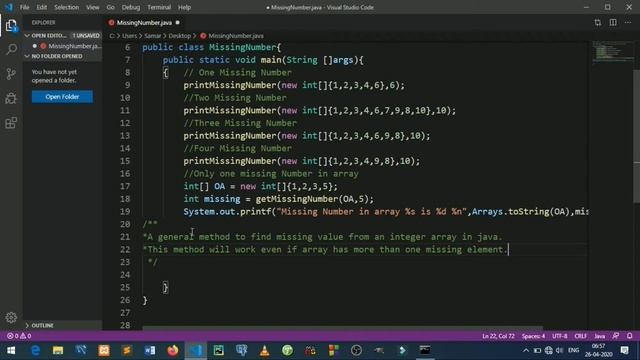The image size is (640, 360).
Task: Click the taskbar clock showing 26-04-2020
Action: (x=598, y=350)
